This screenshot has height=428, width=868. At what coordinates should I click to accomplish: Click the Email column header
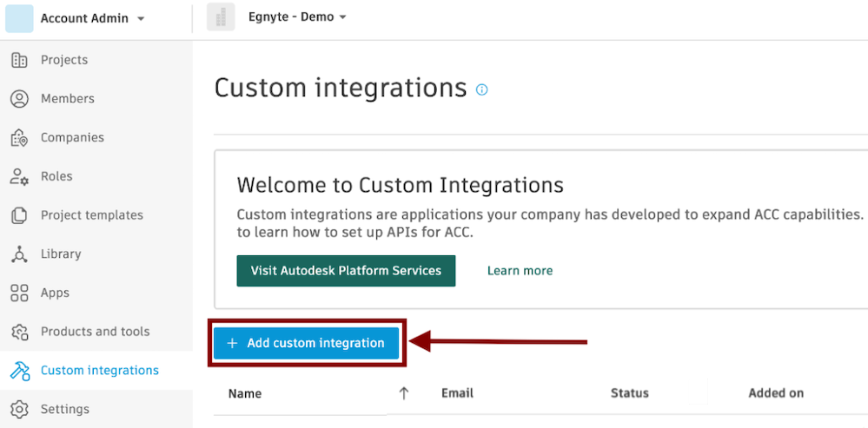coord(457,393)
